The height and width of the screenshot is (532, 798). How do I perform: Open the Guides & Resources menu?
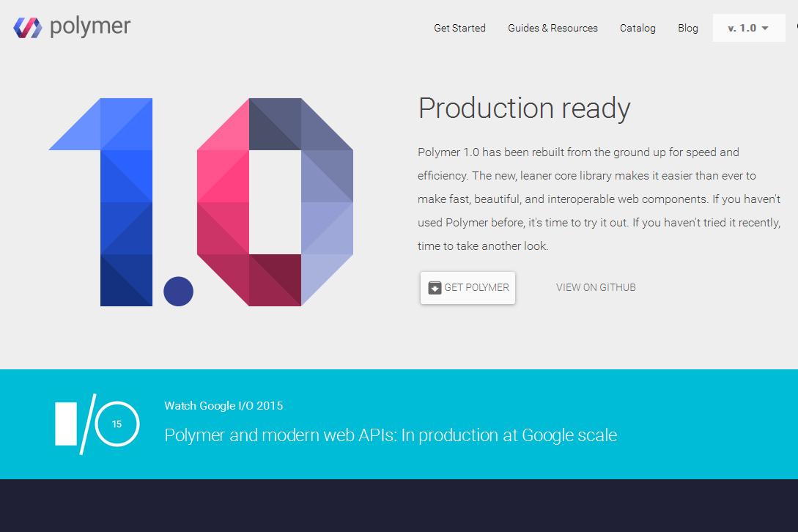pyautogui.click(x=553, y=28)
